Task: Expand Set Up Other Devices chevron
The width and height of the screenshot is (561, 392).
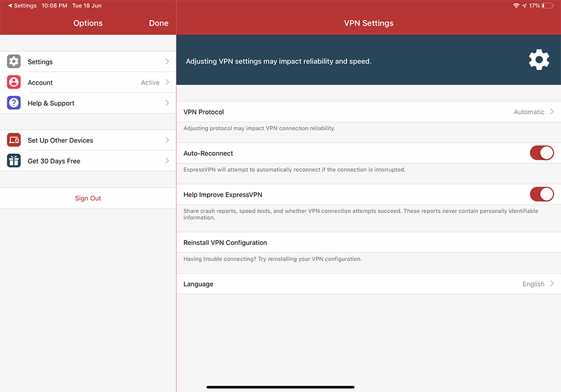Action: tap(167, 140)
